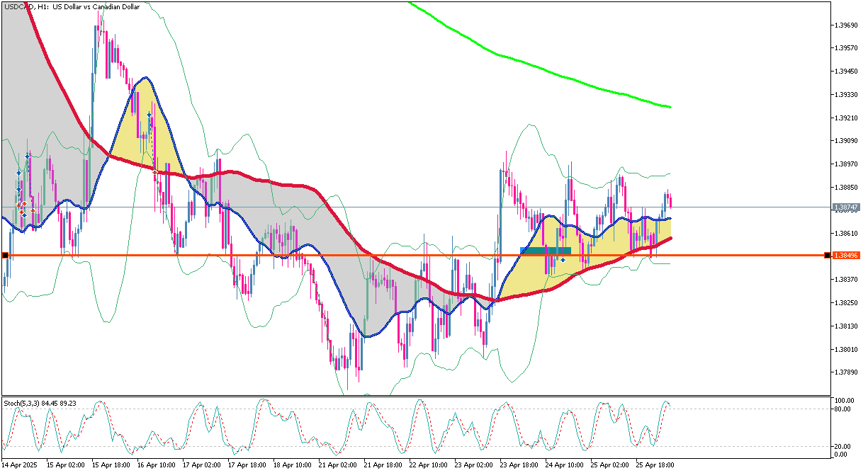Click the blue buy arrow below the teal rectangle
This screenshot has width=868, height=473.
(563, 260)
